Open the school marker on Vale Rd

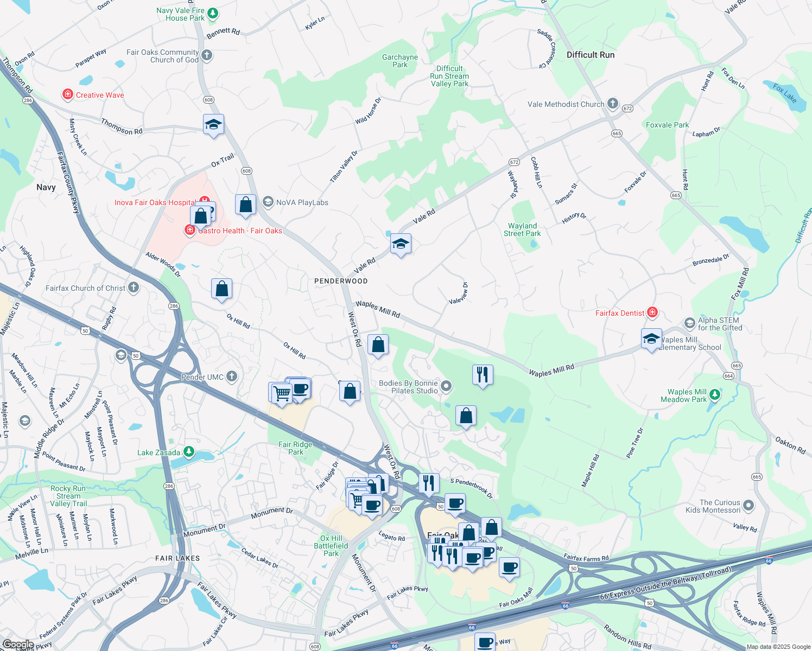point(401,245)
